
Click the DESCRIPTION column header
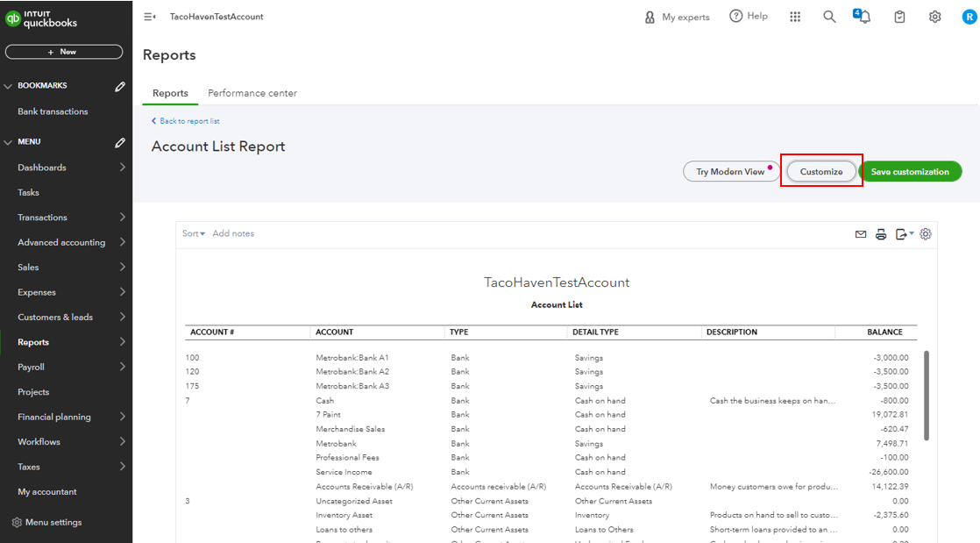pos(732,332)
